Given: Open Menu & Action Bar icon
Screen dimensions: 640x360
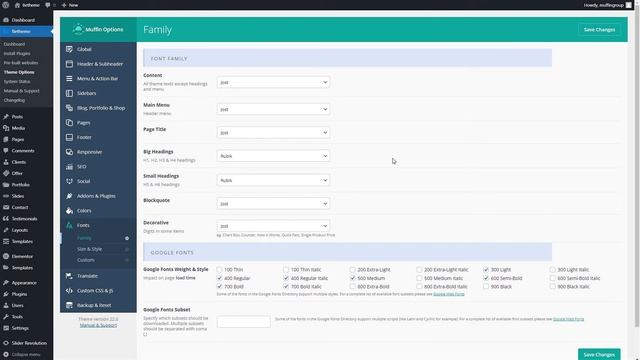Looking at the screenshot, I should coord(69,78).
